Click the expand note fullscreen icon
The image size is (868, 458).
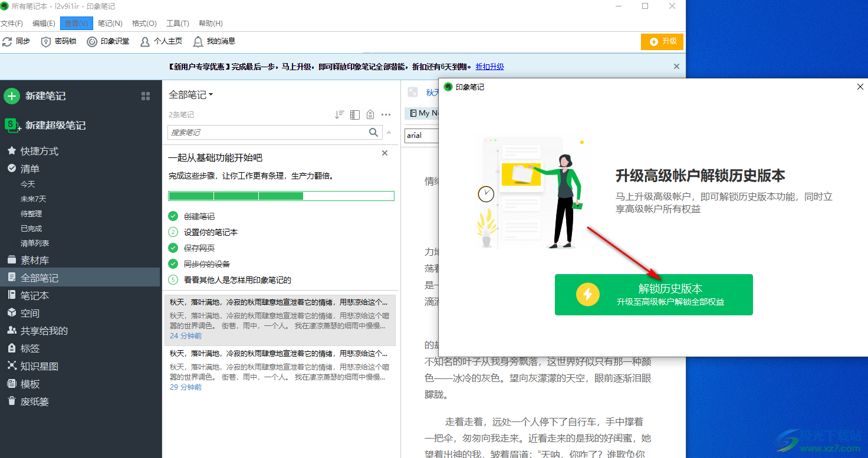tap(413, 92)
